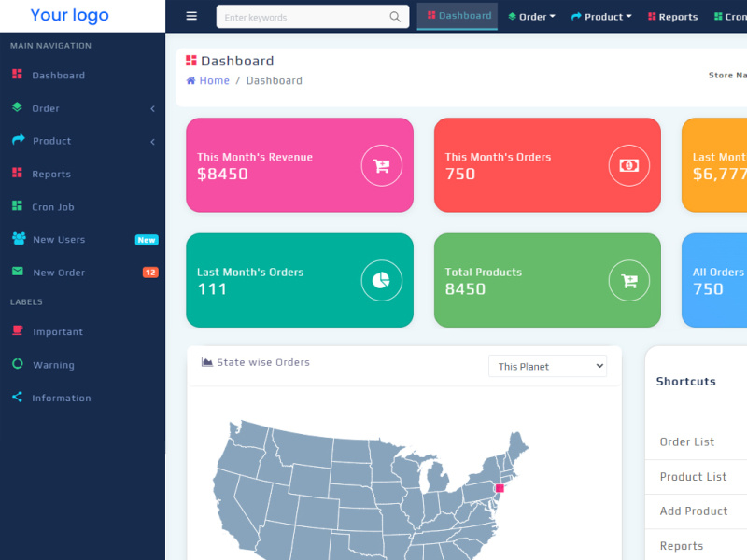The image size is (747, 560).
Task: Click the pie chart icon on Last Month's Orders
Action: [382, 280]
